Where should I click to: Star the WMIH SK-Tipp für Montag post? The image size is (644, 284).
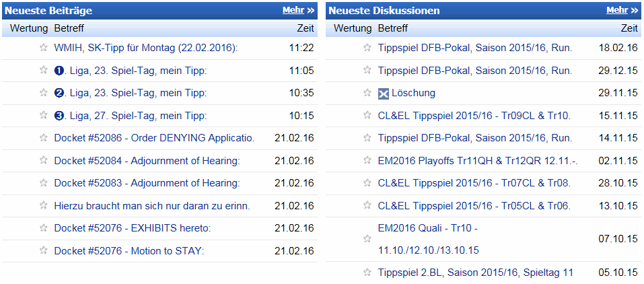click(44, 48)
